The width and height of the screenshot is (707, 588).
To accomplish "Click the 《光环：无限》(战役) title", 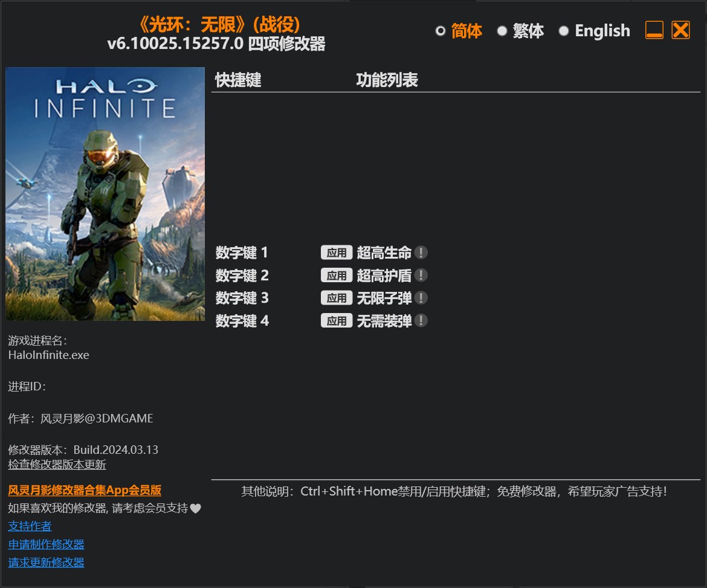I will point(219,24).
